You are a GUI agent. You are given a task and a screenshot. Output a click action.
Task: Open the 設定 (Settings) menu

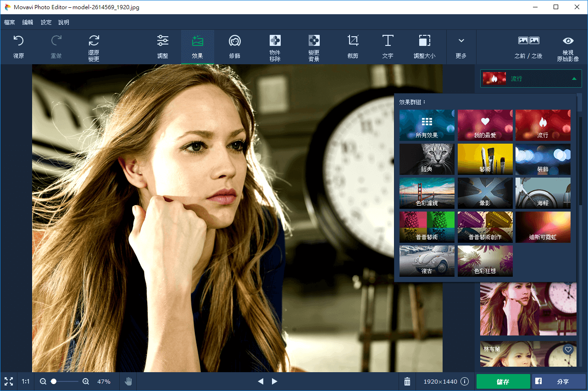(46, 22)
